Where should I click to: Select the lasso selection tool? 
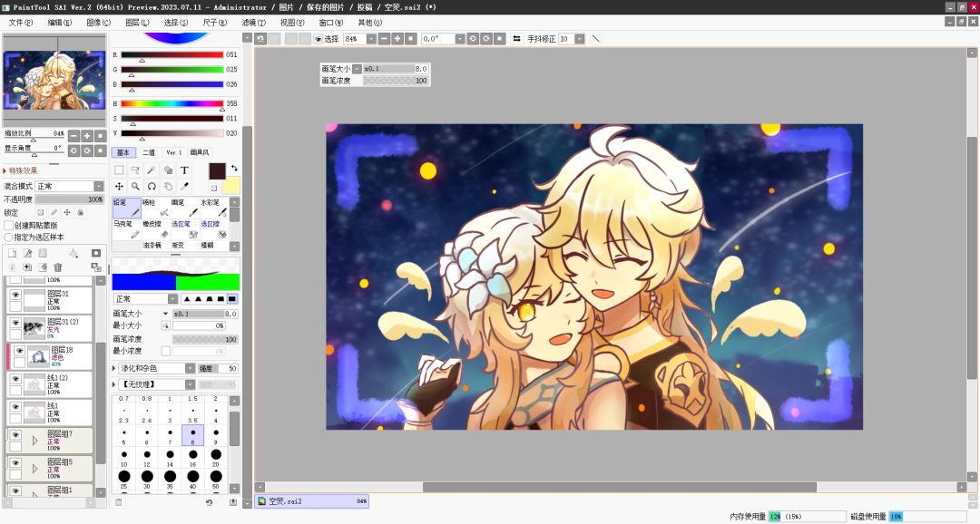[135, 170]
